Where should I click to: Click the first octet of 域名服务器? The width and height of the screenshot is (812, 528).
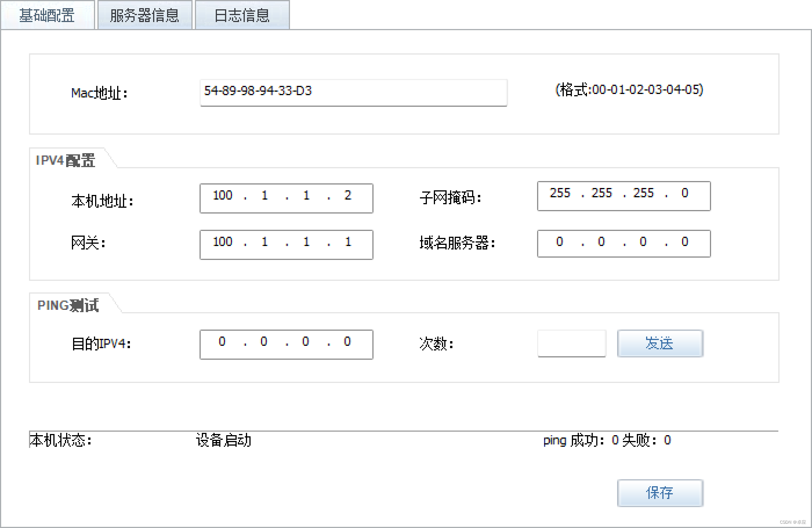(560, 243)
